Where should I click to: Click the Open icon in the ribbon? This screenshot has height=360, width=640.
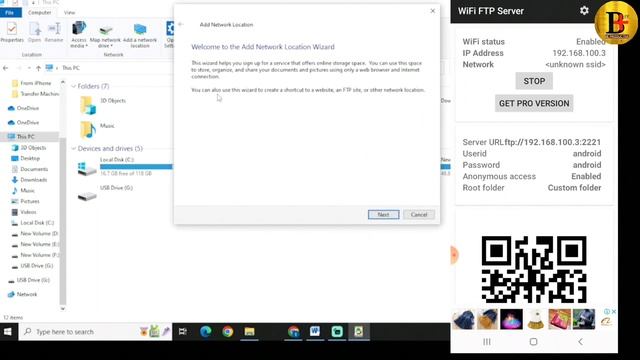[x=34, y=32]
